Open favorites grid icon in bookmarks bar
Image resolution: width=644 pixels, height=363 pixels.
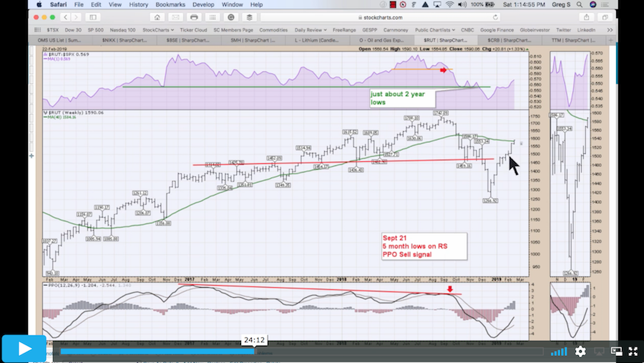[x=37, y=30]
